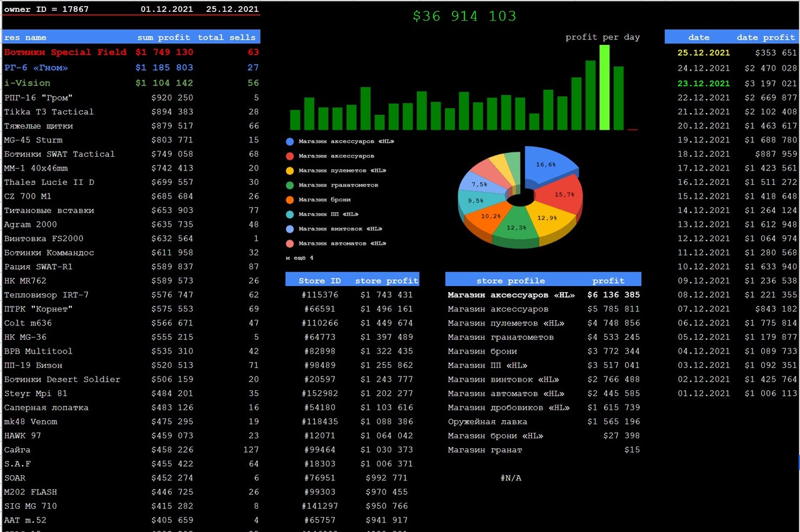Select store ID '#152982' cell
This screenshot has height=532, width=800.
pyautogui.click(x=319, y=393)
